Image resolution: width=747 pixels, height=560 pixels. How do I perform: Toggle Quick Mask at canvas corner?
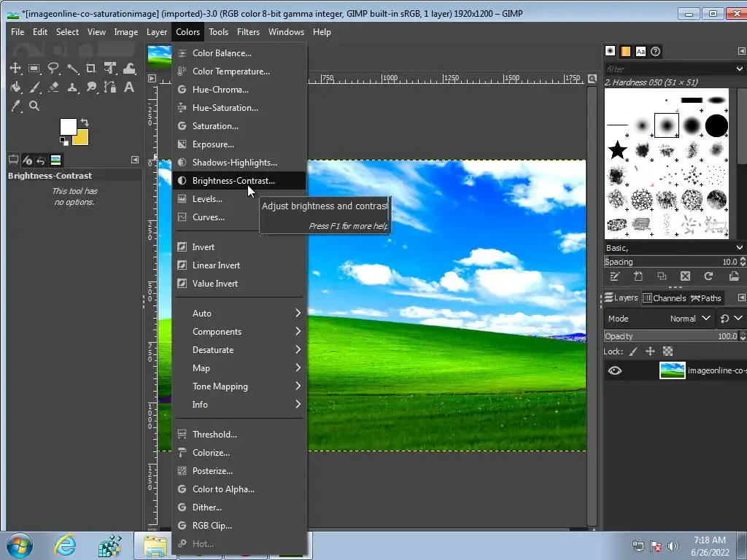(152, 528)
